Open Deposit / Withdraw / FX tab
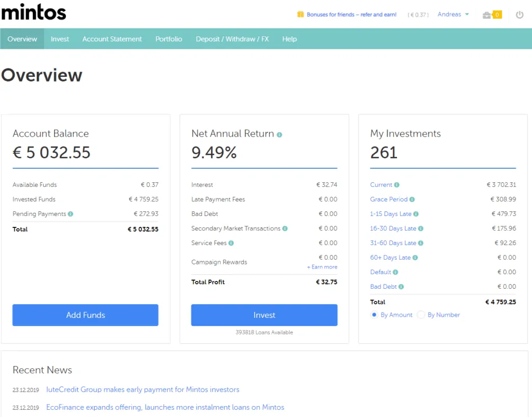The height and width of the screenshot is (417, 532). 232,39
